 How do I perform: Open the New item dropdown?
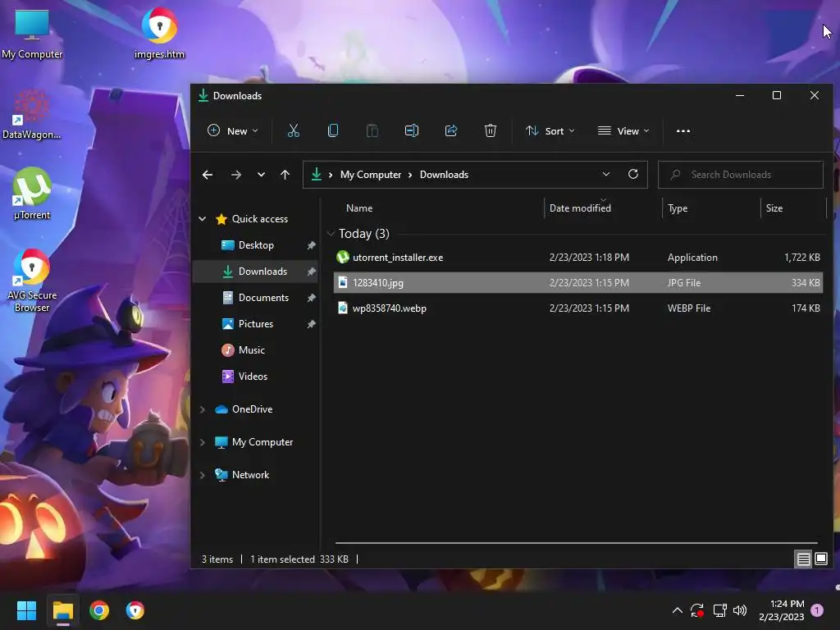tap(232, 130)
